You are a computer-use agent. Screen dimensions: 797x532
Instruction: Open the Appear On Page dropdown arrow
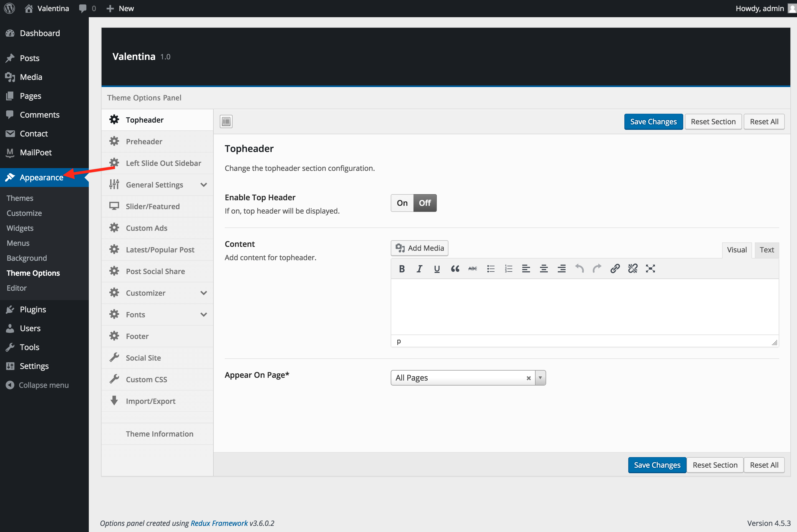pyautogui.click(x=540, y=378)
